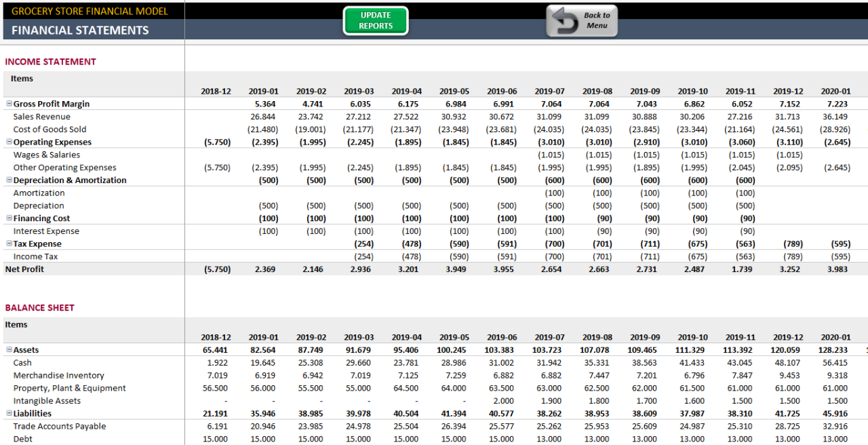This screenshot has width=868, height=445.
Task: Collapse the Assets group in balance sheet
Action: pyautogui.click(x=9, y=350)
